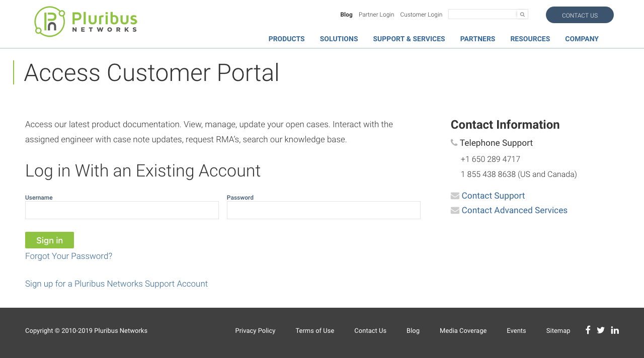Screen dimensions: 644x358
Task: Click the search magnifier icon
Action: [x=522, y=14]
